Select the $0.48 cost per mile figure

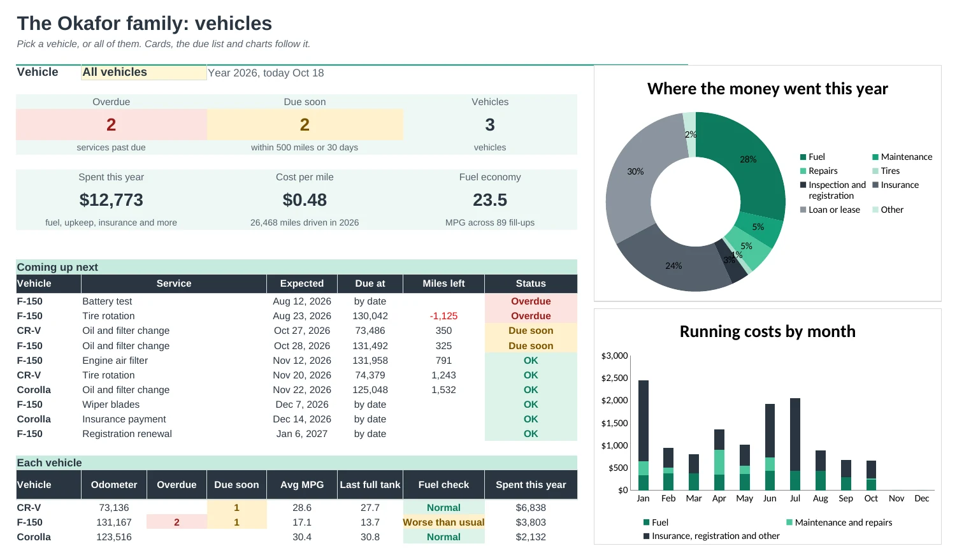pyautogui.click(x=305, y=200)
